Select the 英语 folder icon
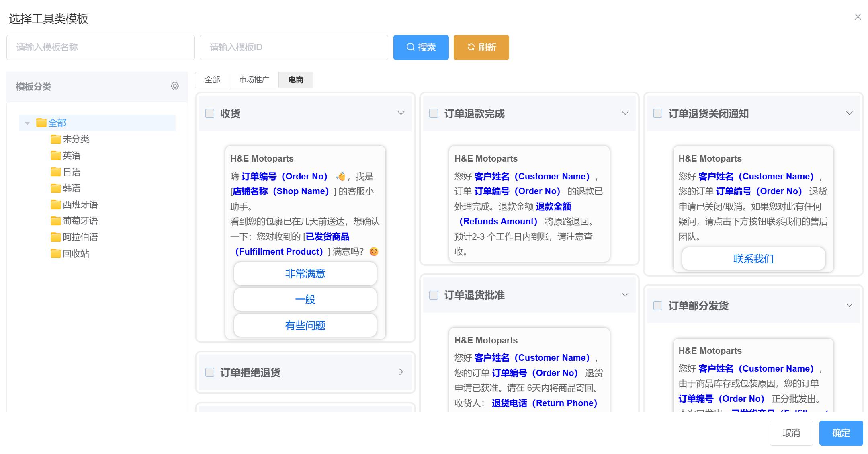 click(55, 155)
